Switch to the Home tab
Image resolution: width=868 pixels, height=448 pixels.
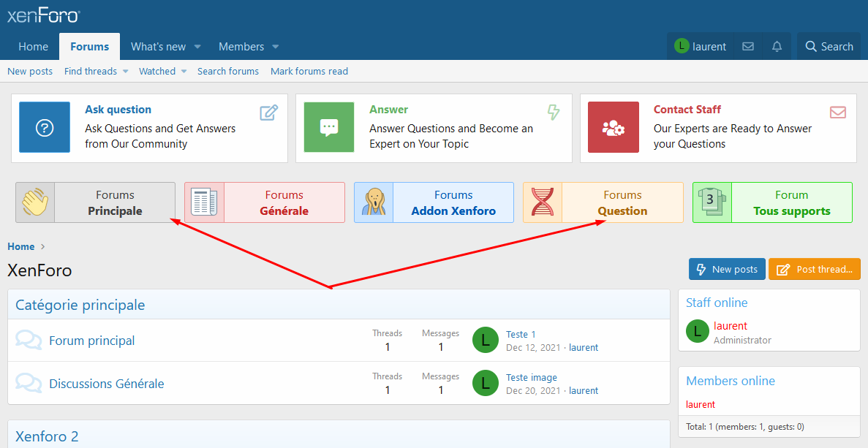pyautogui.click(x=33, y=47)
